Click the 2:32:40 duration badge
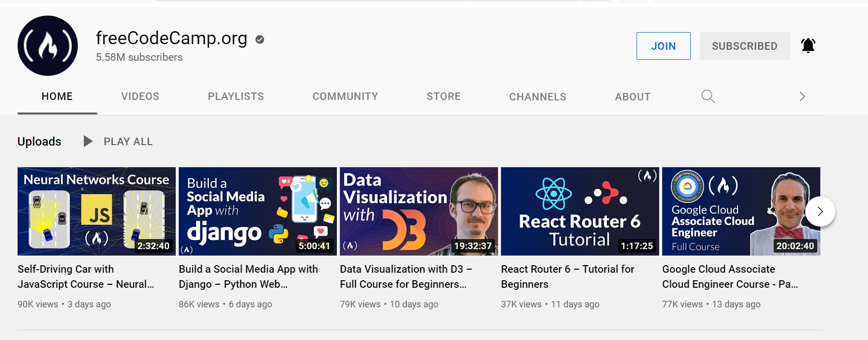 pos(153,246)
